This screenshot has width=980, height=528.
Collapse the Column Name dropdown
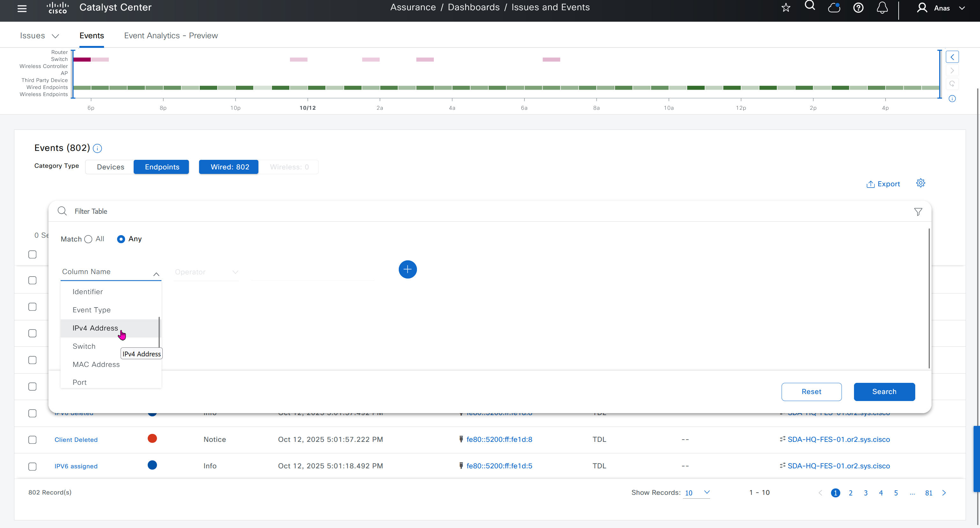pyautogui.click(x=156, y=274)
